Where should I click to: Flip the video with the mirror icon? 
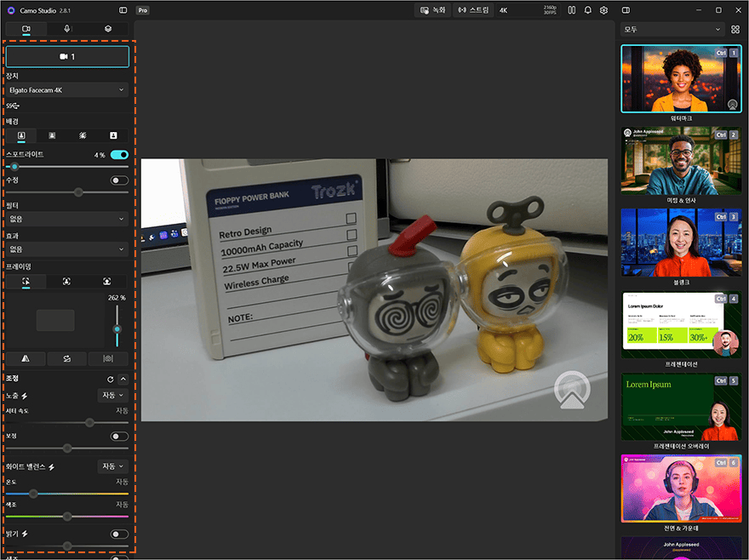point(26,358)
